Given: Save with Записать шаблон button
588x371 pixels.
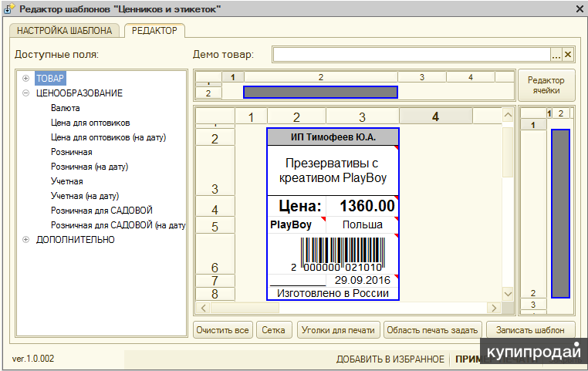Looking at the screenshot, I should [530, 330].
